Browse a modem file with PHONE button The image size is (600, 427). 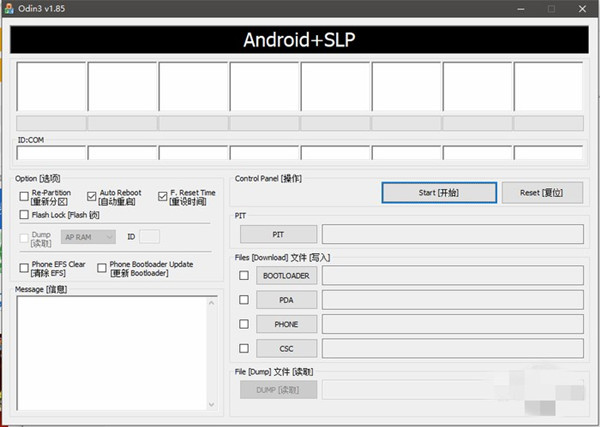click(x=286, y=324)
